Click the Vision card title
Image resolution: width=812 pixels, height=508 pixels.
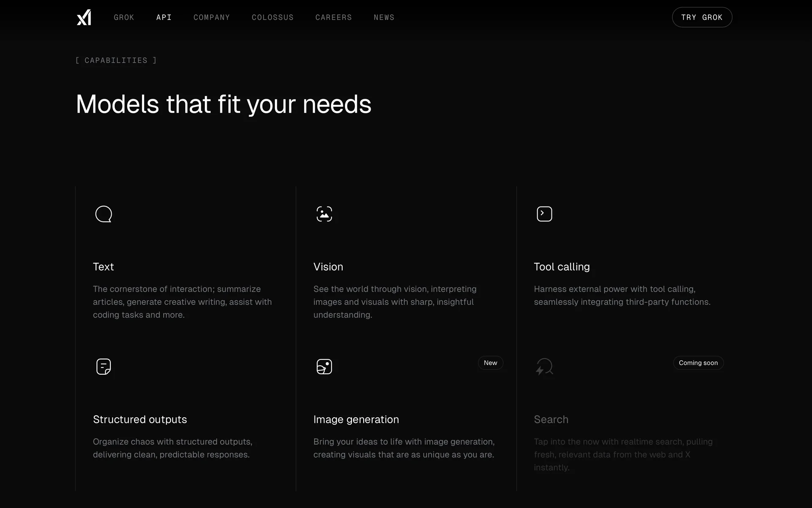coord(328,267)
